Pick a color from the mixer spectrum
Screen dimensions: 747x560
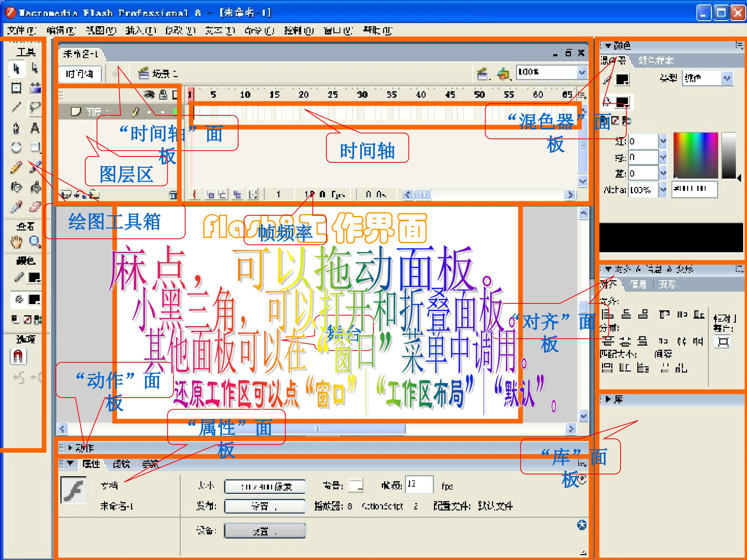[696, 155]
